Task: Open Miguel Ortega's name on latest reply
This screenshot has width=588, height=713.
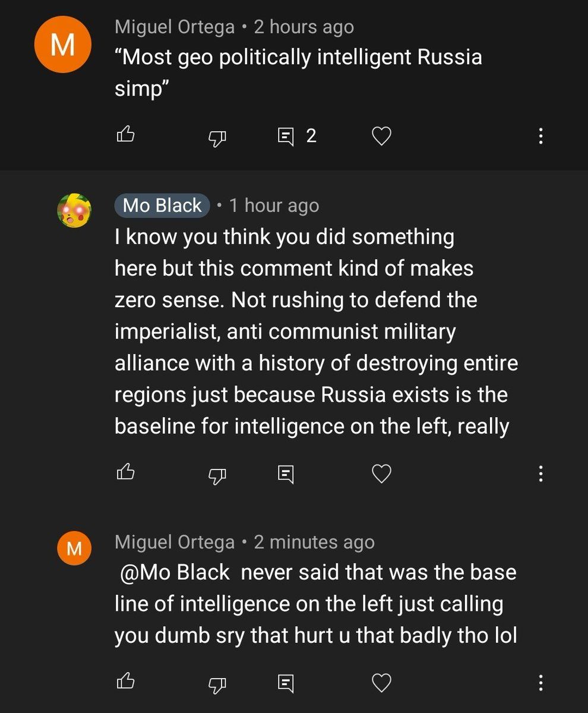Action: click(x=175, y=542)
